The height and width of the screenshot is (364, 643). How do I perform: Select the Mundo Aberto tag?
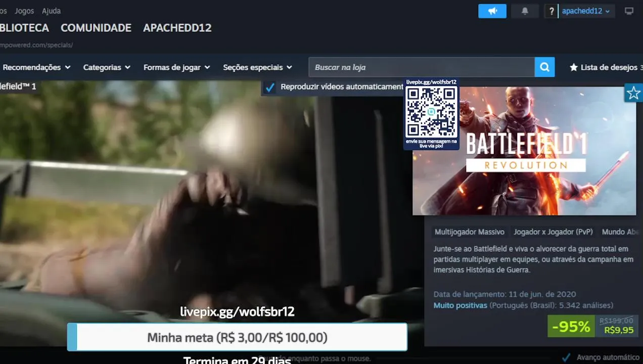620,232
